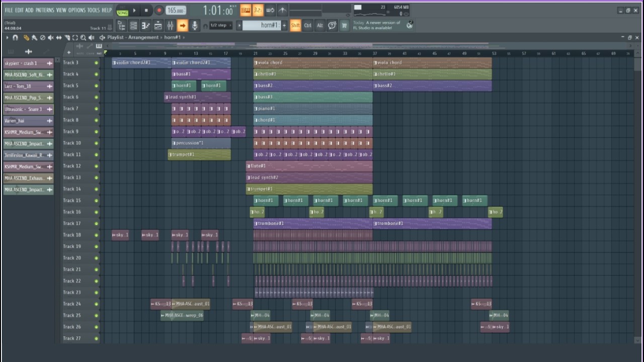The image size is (644, 362).
Task: Arm the record button
Action: (158, 10)
